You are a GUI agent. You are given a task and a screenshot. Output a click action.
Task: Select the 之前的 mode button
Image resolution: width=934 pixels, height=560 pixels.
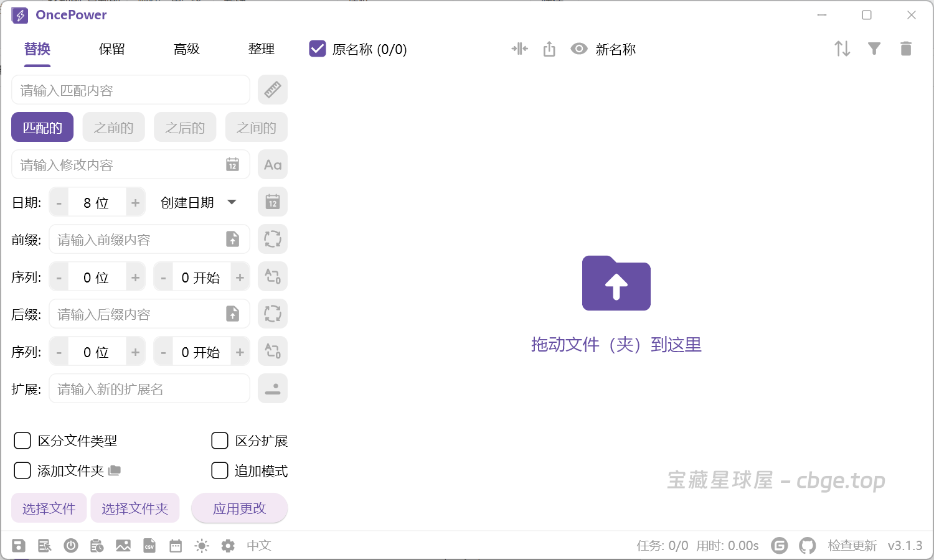pyautogui.click(x=113, y=128)
